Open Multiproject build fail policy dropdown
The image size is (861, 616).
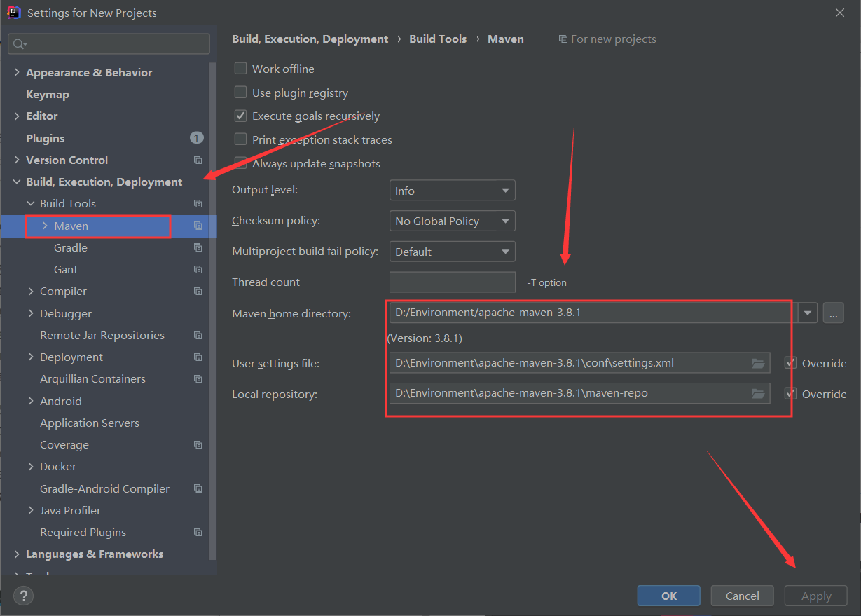coord(452,252)
